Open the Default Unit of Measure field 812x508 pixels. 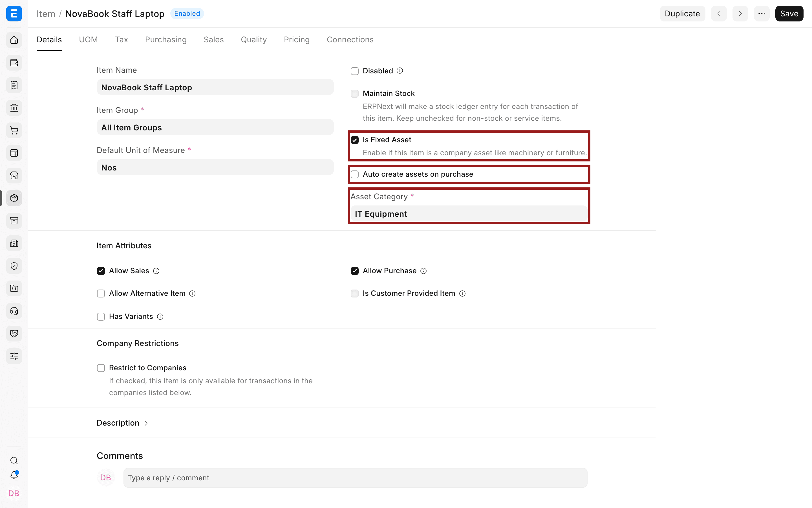pos(215,167)
